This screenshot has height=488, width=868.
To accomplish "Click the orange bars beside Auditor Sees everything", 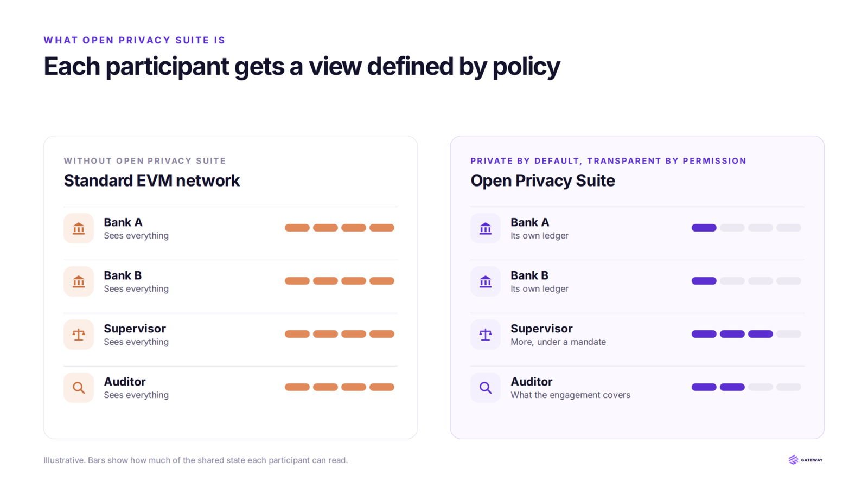I will pos(340,387).
